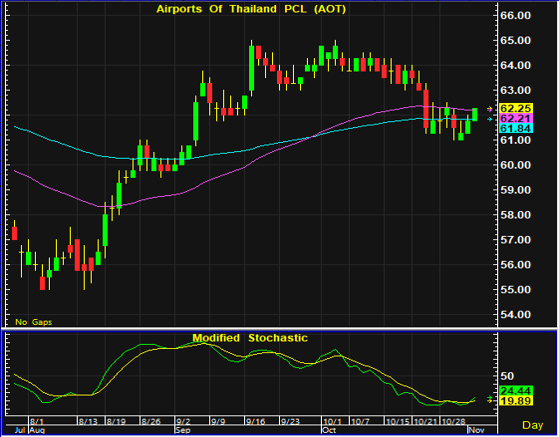Click the yellow 19.89 stochastic value label

pos(516,401)
